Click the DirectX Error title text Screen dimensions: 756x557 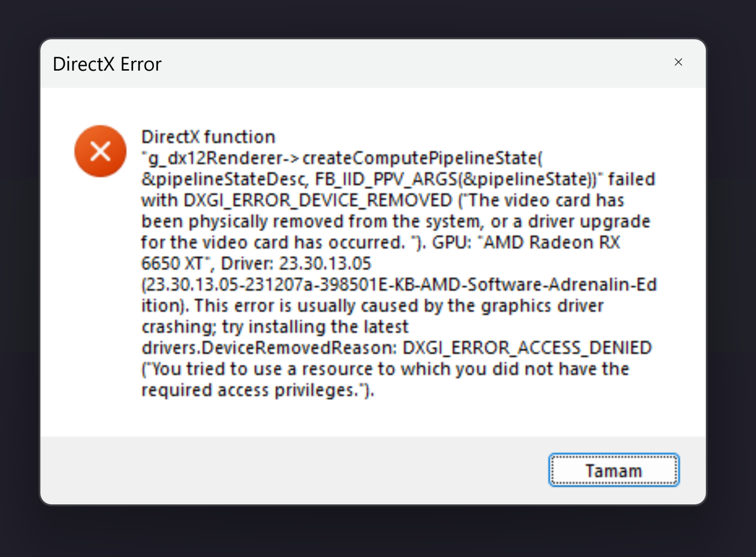pos(107,64)
